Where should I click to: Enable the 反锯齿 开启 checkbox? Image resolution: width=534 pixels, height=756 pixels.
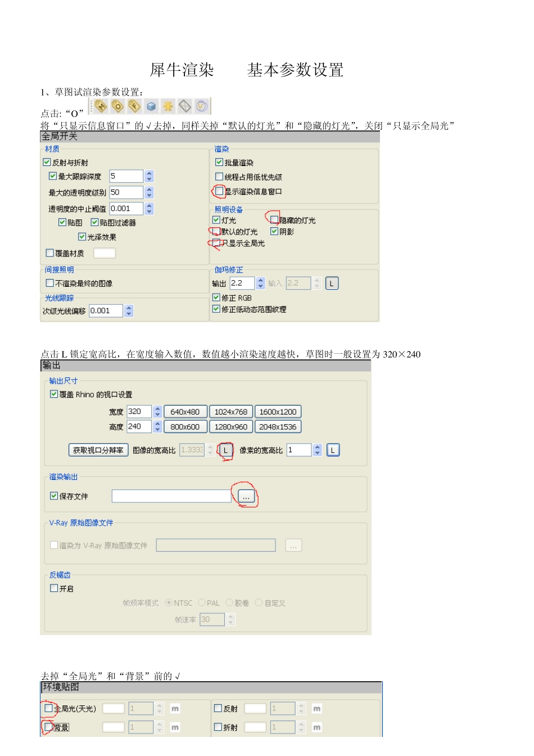[x=54, y=588]
